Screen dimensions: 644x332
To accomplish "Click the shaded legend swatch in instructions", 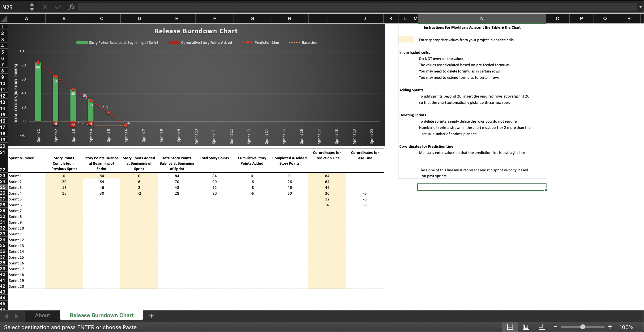I will (x=405, y=39).
